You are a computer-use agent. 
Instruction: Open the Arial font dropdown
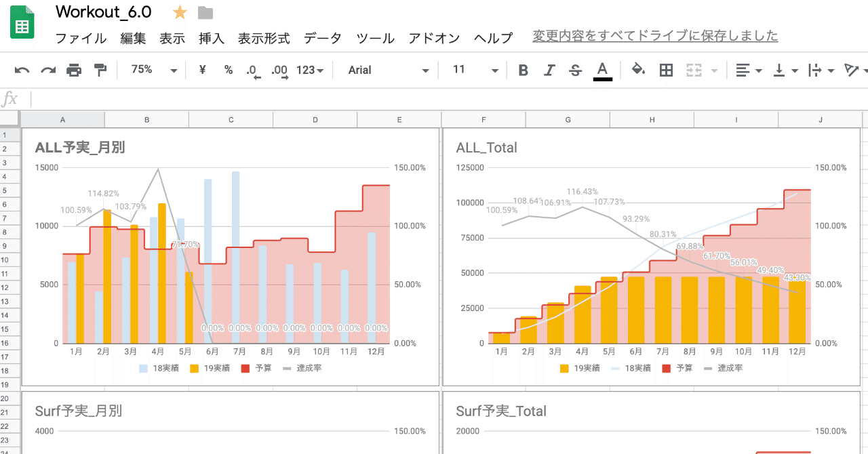point(389,70)
